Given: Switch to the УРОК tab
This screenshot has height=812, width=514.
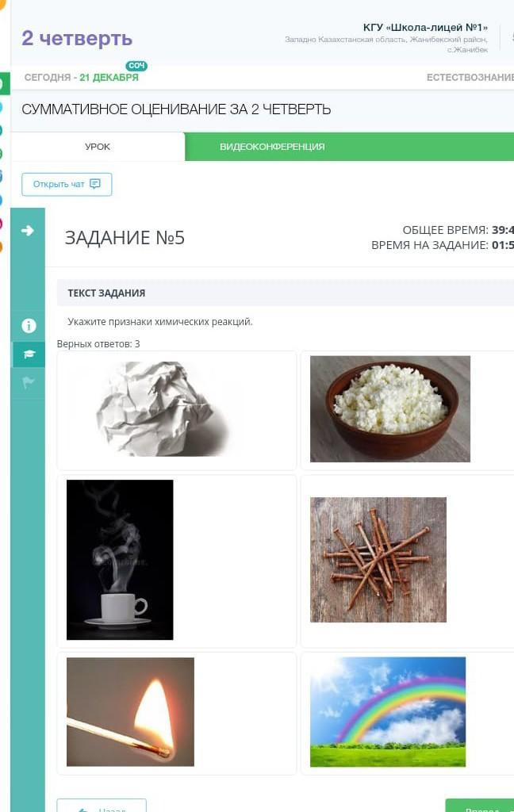Looking at the screenshot, I should (98, 147).
